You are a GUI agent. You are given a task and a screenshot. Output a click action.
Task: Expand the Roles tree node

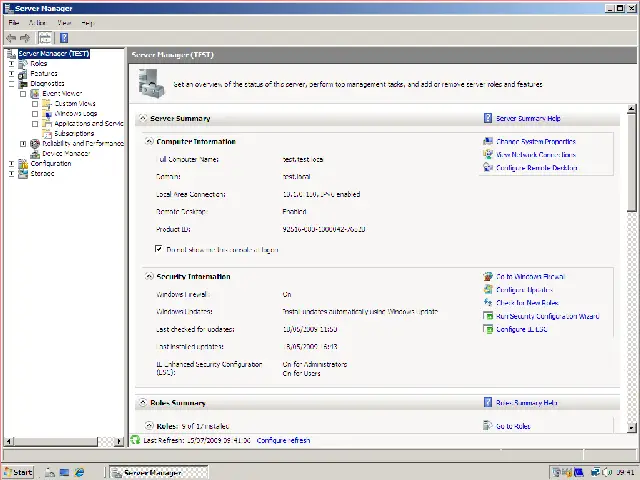pyautogui.click(x=11, y=64)
